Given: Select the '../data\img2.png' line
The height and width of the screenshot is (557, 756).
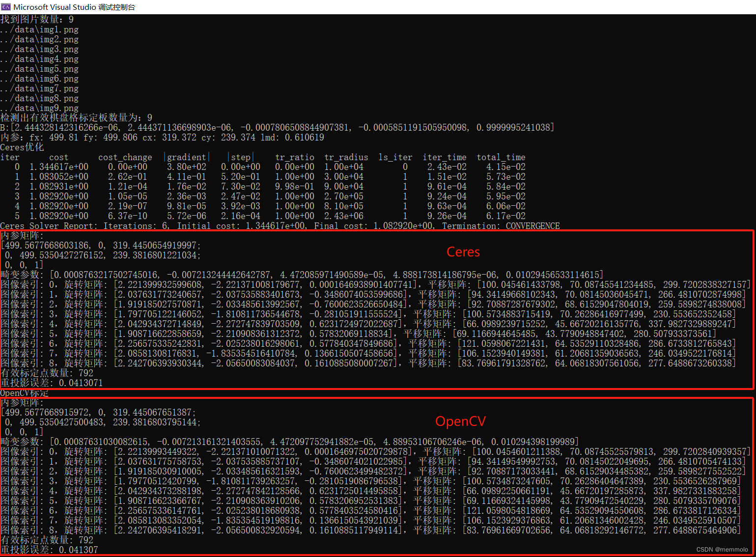Looking at the screenshot, I should point(39,39).
